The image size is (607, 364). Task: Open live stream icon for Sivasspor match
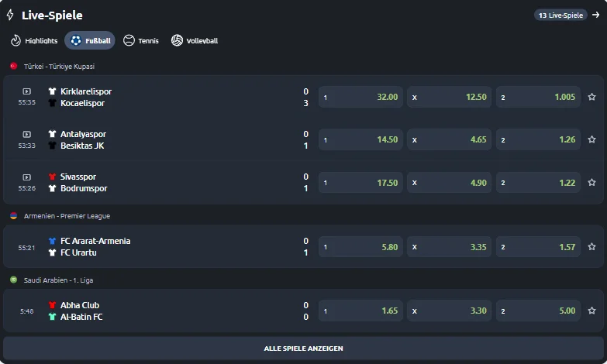(26, 177)
